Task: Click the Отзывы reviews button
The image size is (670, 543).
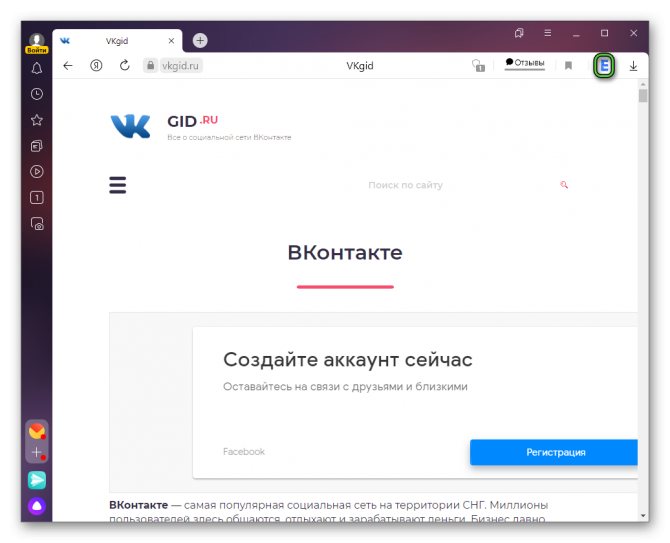Action: (525, 63)
